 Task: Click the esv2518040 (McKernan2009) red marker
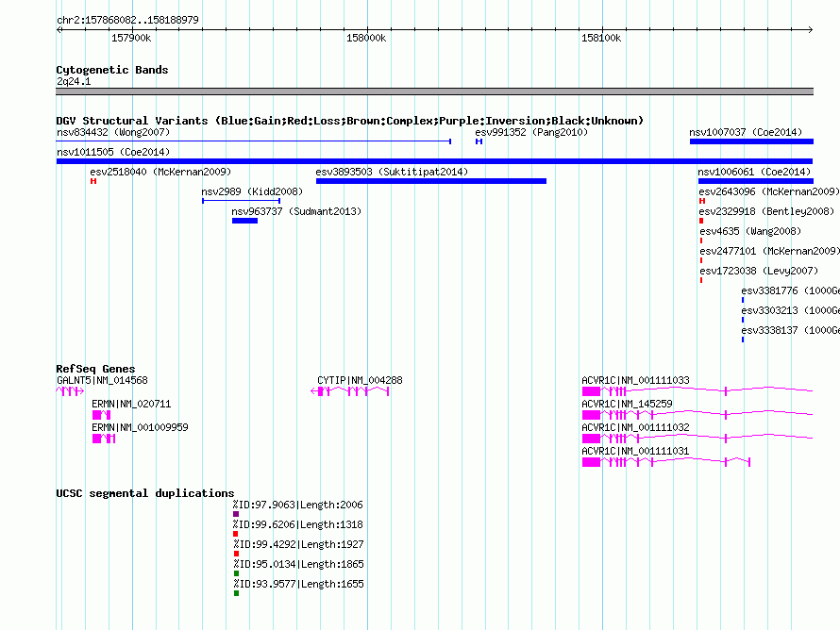(x=93, y=181)
